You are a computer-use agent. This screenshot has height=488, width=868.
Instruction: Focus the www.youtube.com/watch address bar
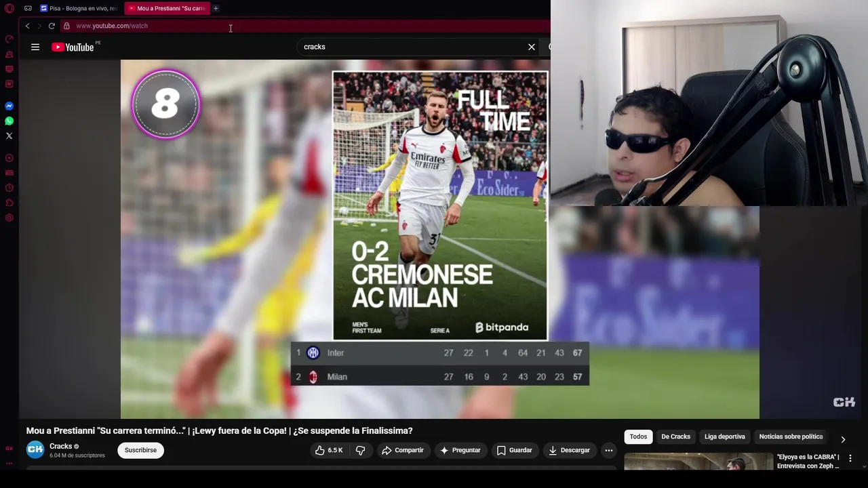(x=305, y=26)
